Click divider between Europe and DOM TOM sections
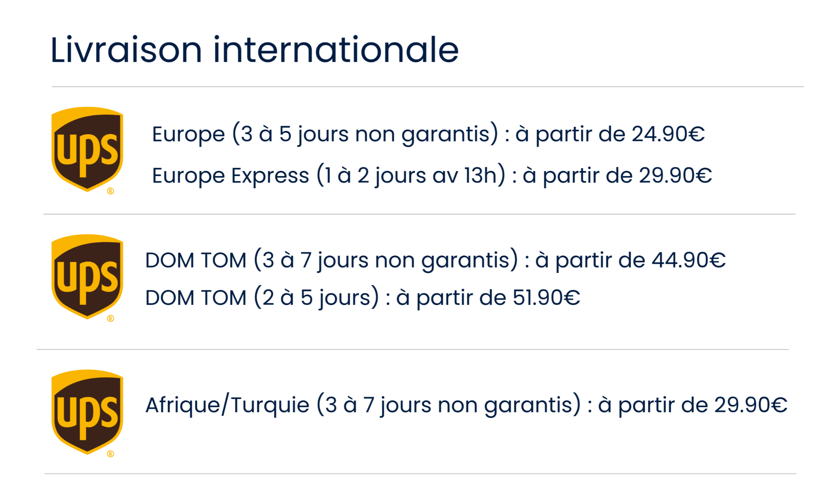The width and height of the screenshot is (838, 504). [419, 214]
